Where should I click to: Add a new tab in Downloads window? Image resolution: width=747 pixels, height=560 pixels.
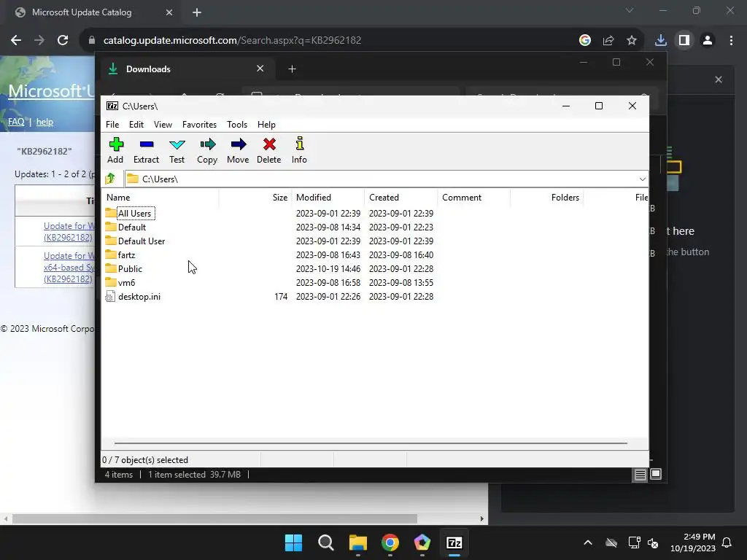point(292,69)
